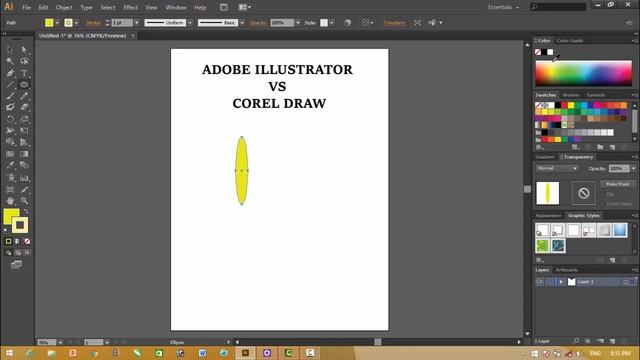Open stroke weight dropdown
The height and width of the screenshot is (360, 640).
tap(137, 23)
